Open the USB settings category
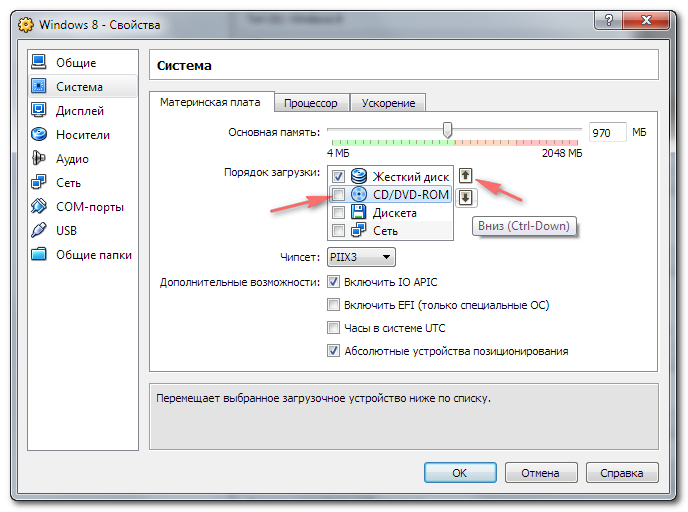This screenshot has width=688, height=512. point(82,230)
